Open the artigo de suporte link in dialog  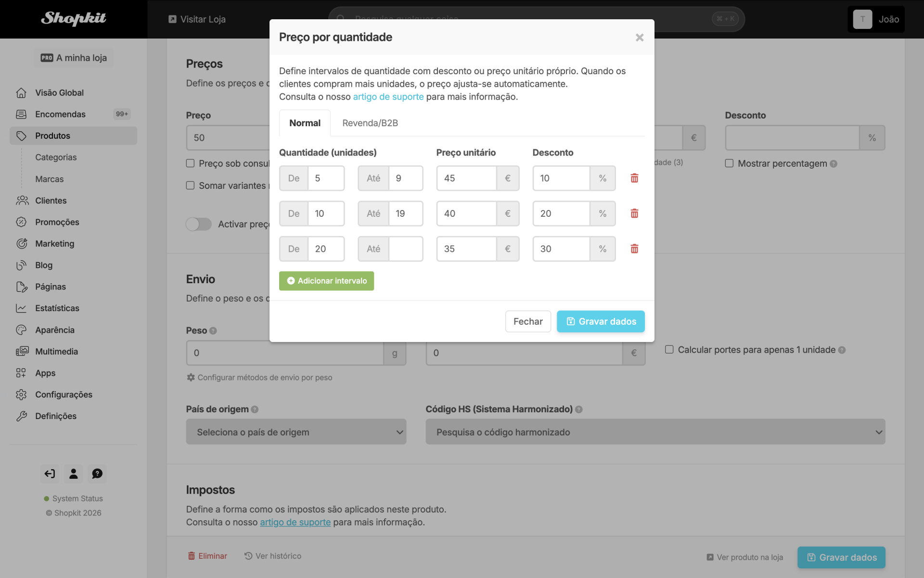pyautogui.click(x=388, y=97)
